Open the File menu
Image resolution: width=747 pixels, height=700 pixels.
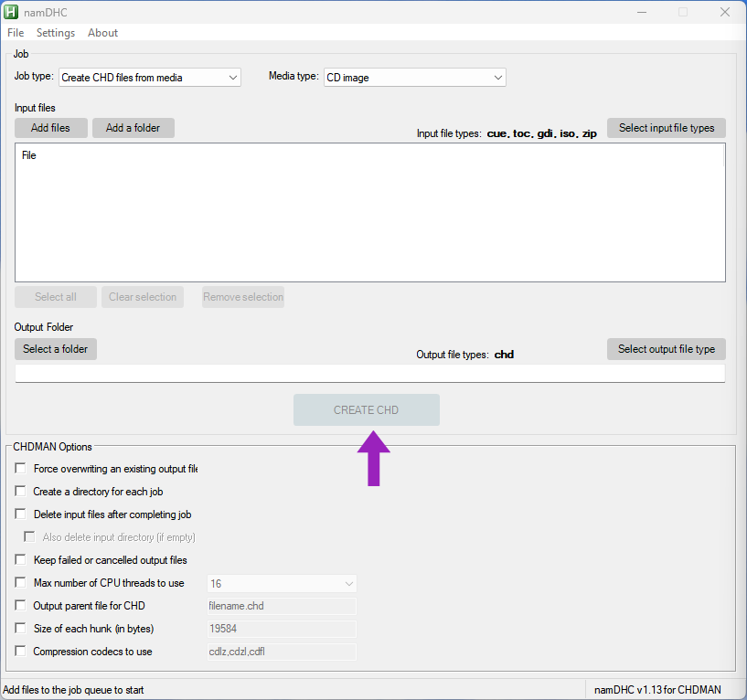[x=16, y=33]
